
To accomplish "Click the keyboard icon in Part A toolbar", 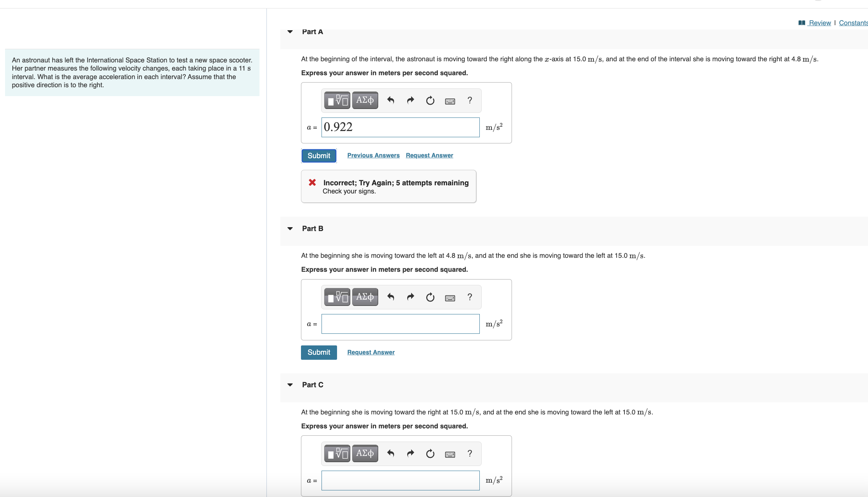I will point(451,100).
